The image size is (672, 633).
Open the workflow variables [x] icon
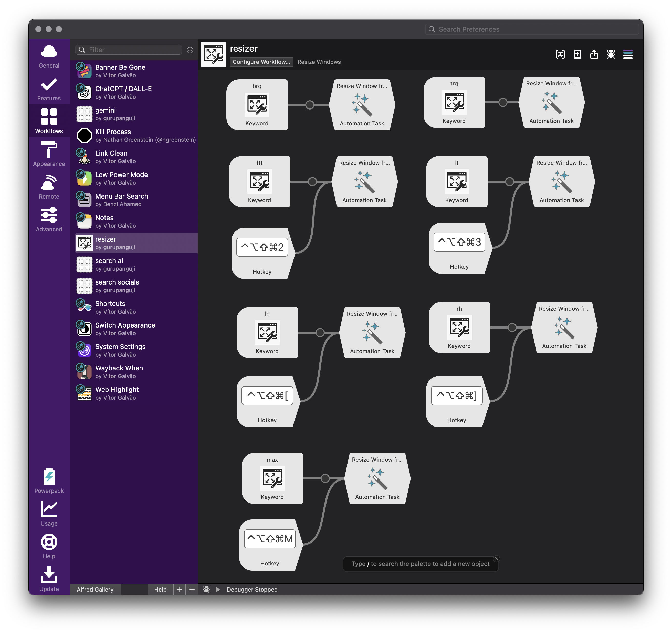pyautogui.click(x=560, y=54)
